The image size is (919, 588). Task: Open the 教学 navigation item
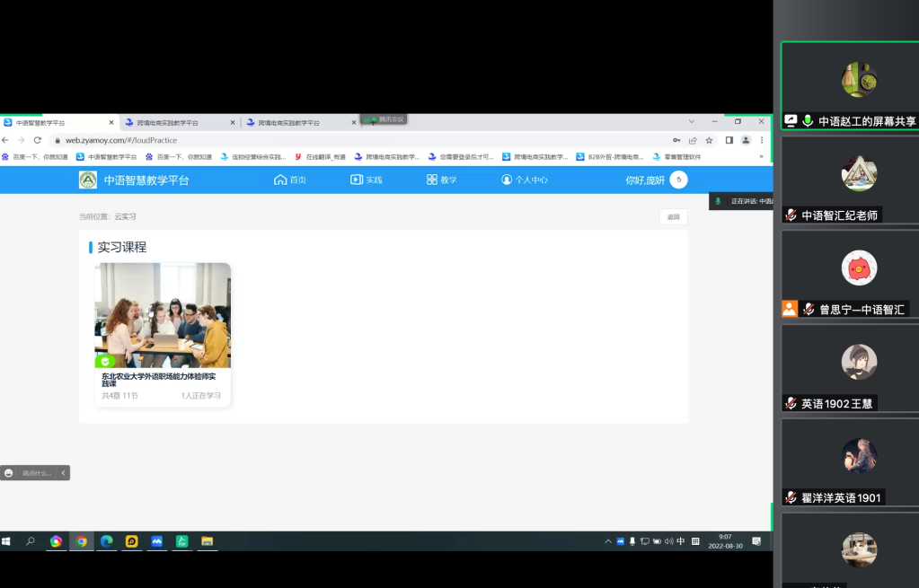442,180
